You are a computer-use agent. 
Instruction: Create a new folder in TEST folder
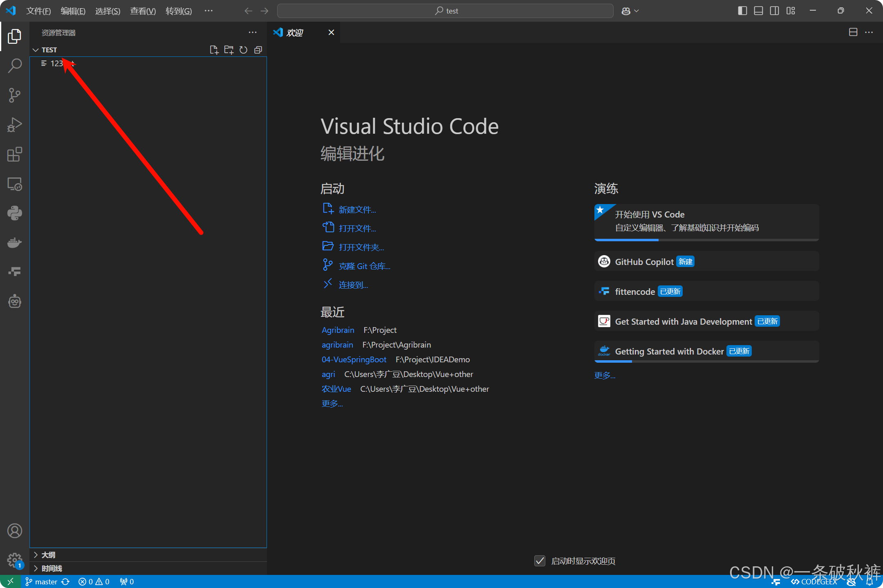[229, 50]
